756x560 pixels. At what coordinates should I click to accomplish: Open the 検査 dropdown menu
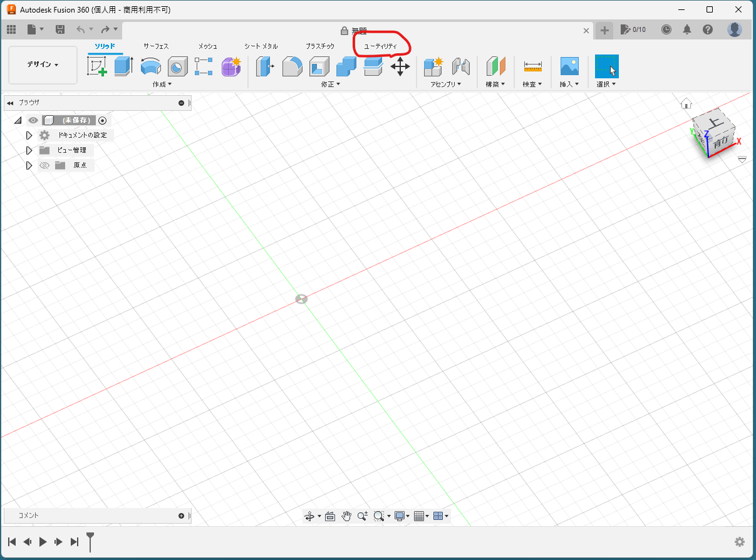pos(532,84)
